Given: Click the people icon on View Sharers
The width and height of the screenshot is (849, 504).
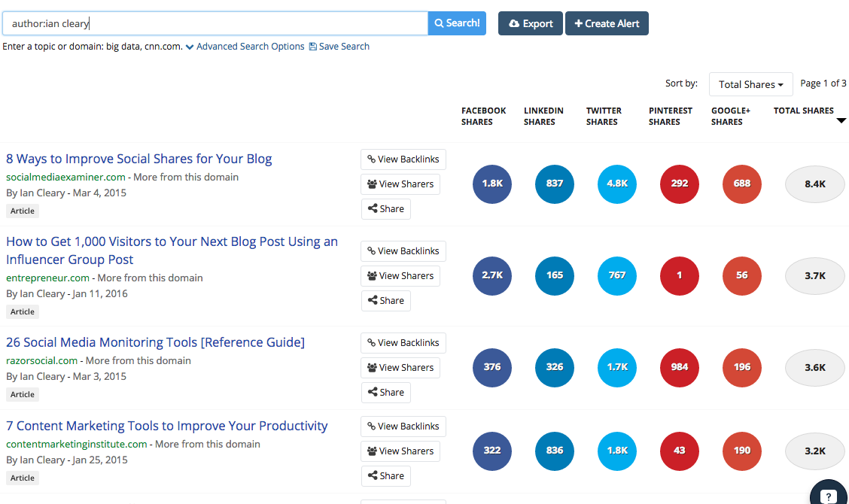Looking at the screenshot, I should tap(372, 184).
